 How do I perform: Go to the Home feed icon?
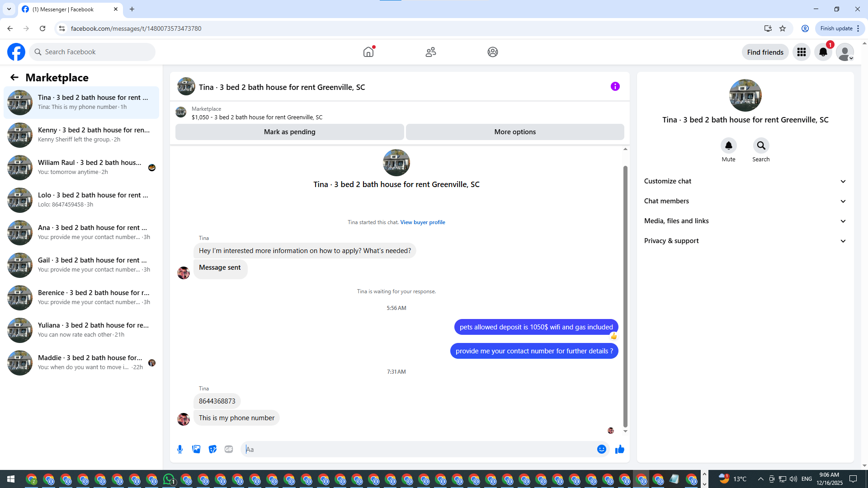pyautogui.click(x=368, y=52)
